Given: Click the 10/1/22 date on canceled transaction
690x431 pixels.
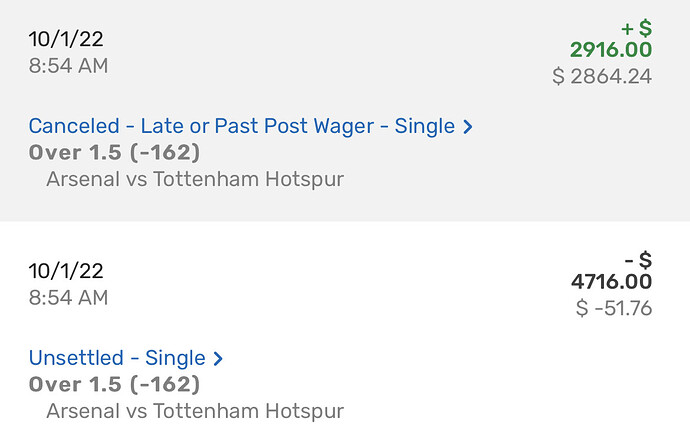Looking at the screenshot, I should [x=66, y=40].
